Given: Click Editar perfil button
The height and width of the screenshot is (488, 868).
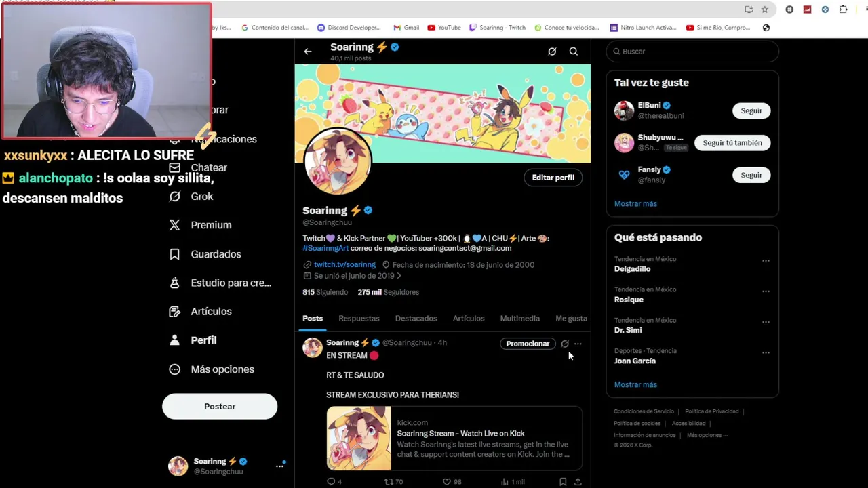Looking at the screenshot, I should click(553, 178).
